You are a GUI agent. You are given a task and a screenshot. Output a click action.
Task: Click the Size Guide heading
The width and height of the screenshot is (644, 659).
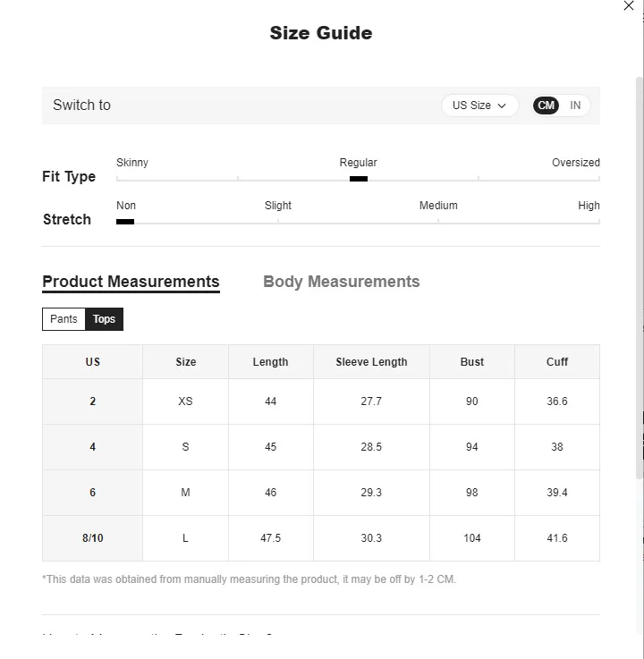(321, 33)
